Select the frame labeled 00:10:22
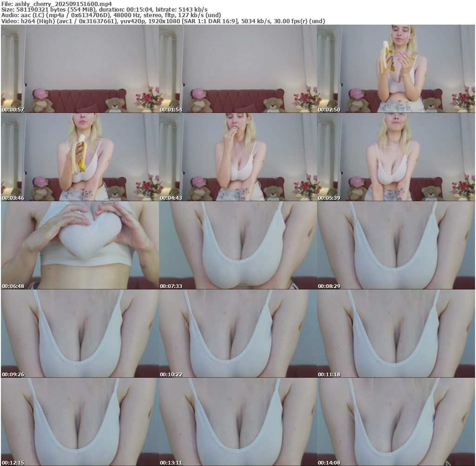This screenshot has width=476, height=466. (238, 334)
